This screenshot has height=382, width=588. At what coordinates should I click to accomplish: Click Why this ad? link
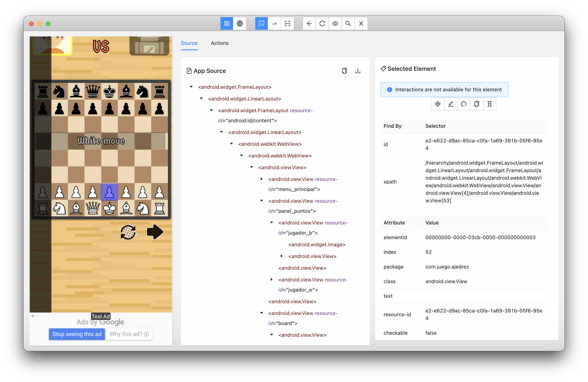click(x=129, y=334)
